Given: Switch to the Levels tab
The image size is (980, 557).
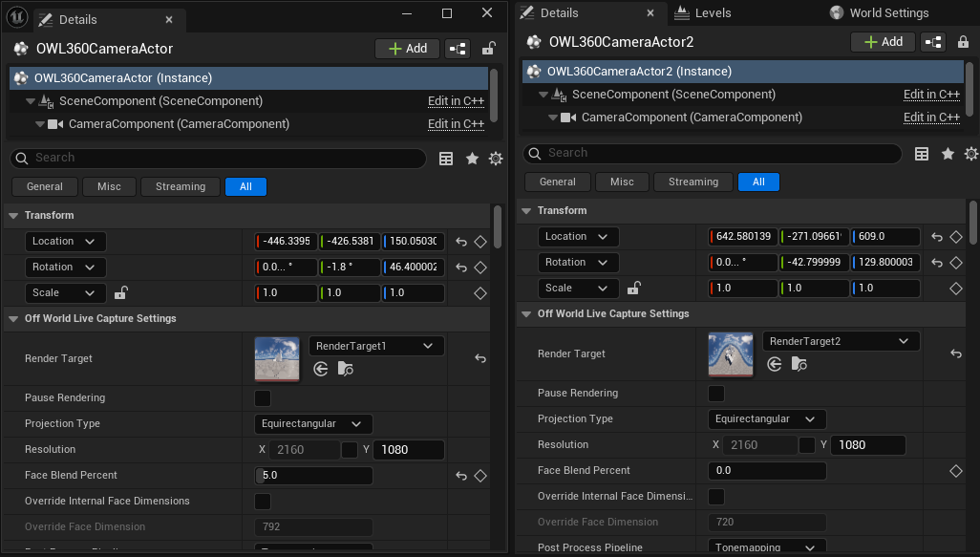Looking at the screenshot, I should [713, 13].
